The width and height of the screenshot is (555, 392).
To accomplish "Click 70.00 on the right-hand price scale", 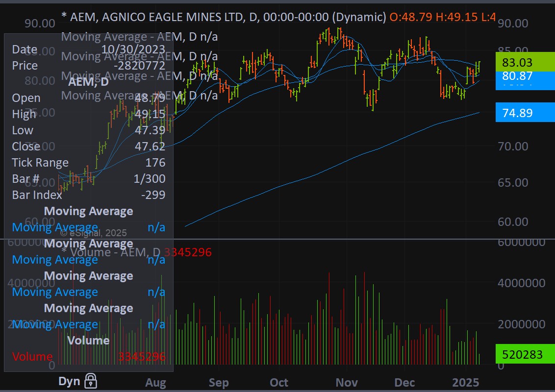I will click(513, 146).
